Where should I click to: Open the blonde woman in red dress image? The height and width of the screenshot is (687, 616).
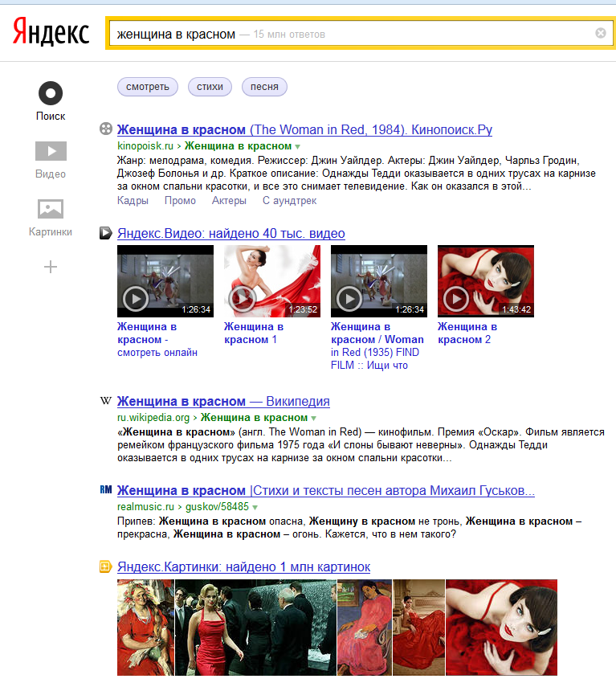point(255,628)
